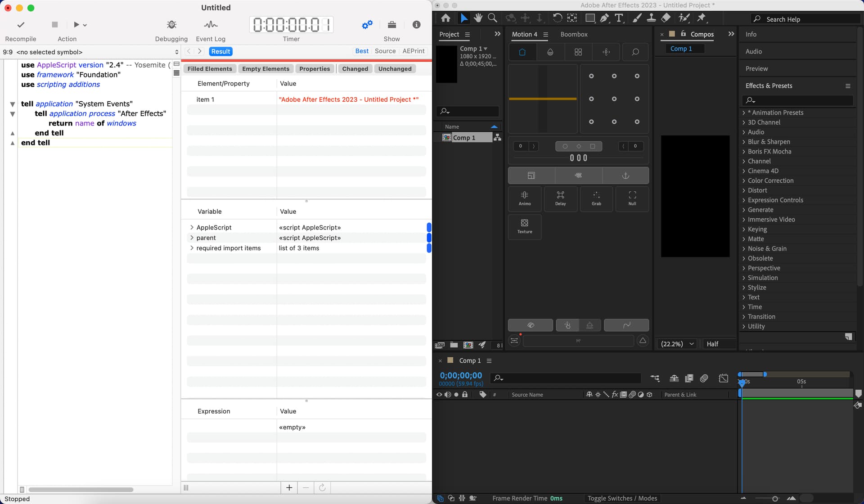Open Motion 4 search section
Viewport: 864px width, 504px height.
(x=635, y=52)
